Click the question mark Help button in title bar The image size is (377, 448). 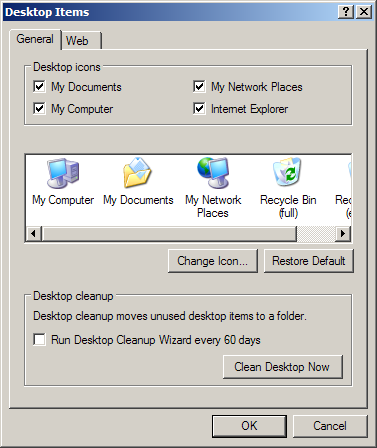click(x=346, y=12)
